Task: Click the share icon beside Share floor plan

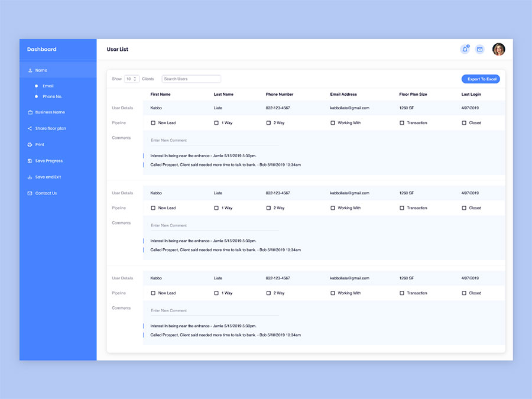Action: tap(30, 128)
